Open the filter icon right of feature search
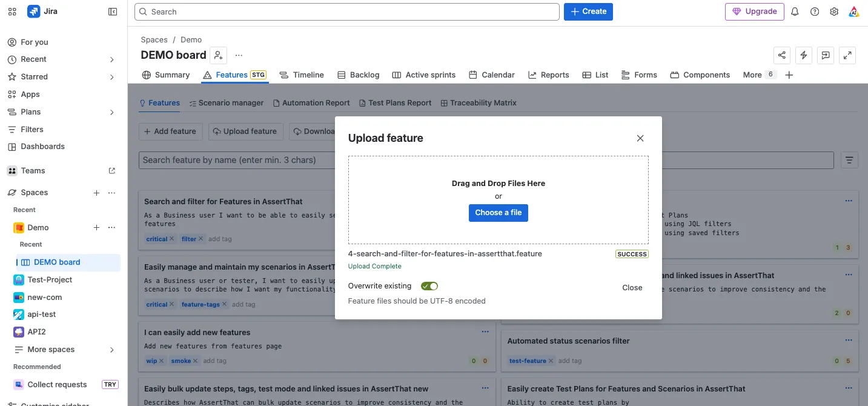868x406 pixels. tap(849, 160)
